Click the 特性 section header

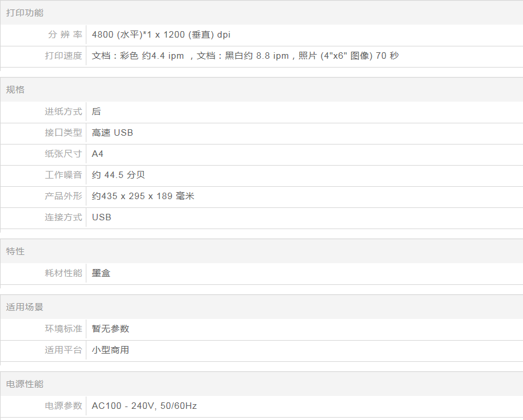[15, 251]
